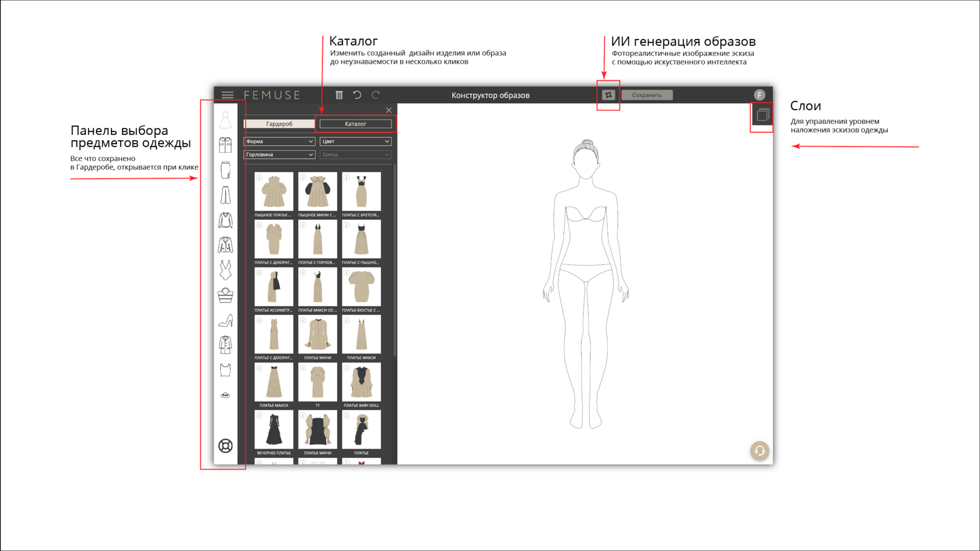Pick the ПЛАТЬЕ МАКСИ СО dress thumbnail
The width and height of the screenshot is (980, 551).
tap(318, 287)
